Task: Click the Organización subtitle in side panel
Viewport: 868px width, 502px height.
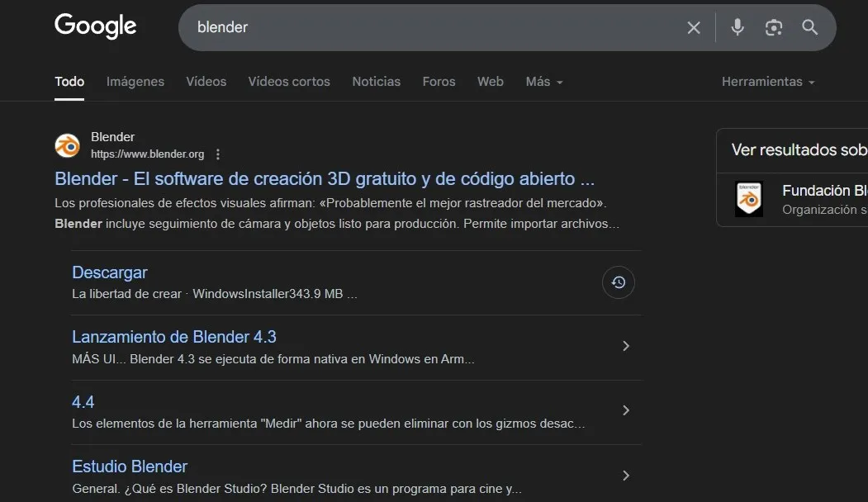Action: [x=825, y=210]
